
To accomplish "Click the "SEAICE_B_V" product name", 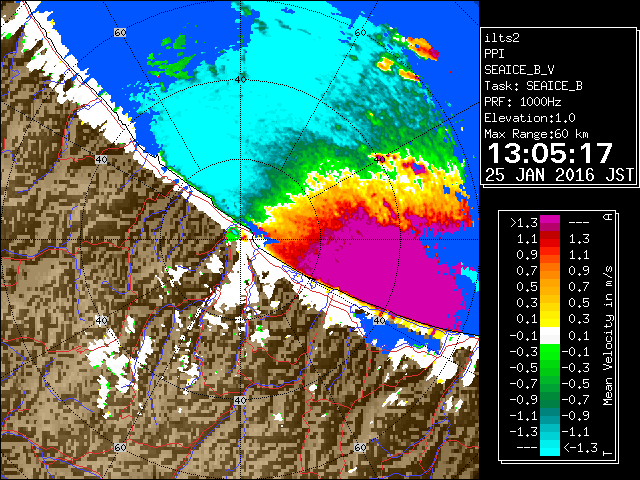I will click(x=519, y=70).
